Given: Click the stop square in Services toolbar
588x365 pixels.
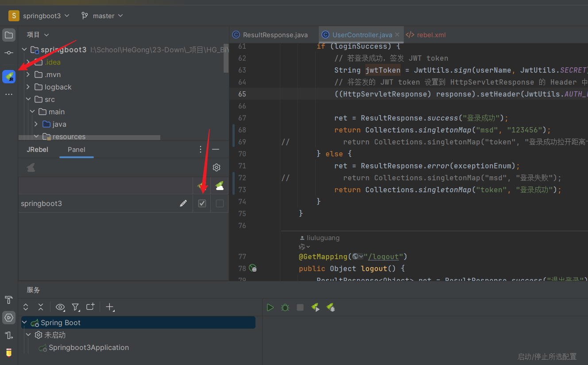Looking at the screenshot, I should [x=300, y=307].
